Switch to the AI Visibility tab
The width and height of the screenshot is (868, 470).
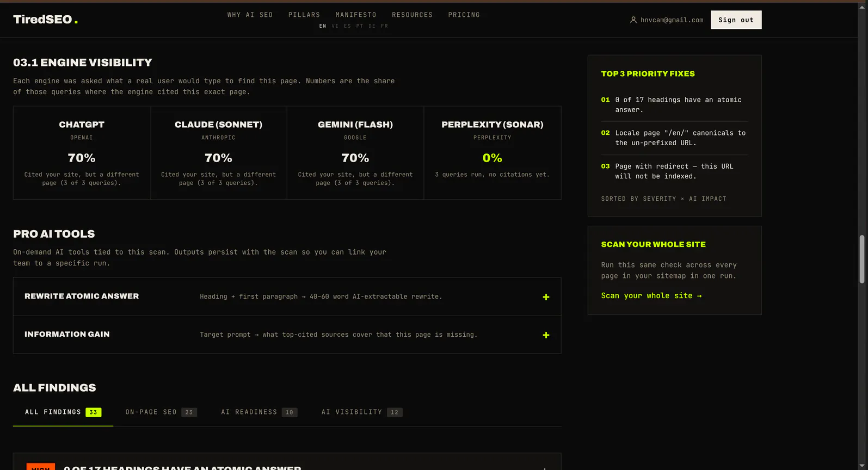coord(362,412)
